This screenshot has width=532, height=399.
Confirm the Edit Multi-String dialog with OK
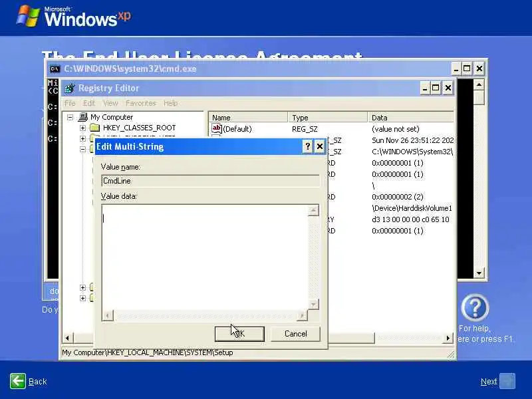[239, 334]
